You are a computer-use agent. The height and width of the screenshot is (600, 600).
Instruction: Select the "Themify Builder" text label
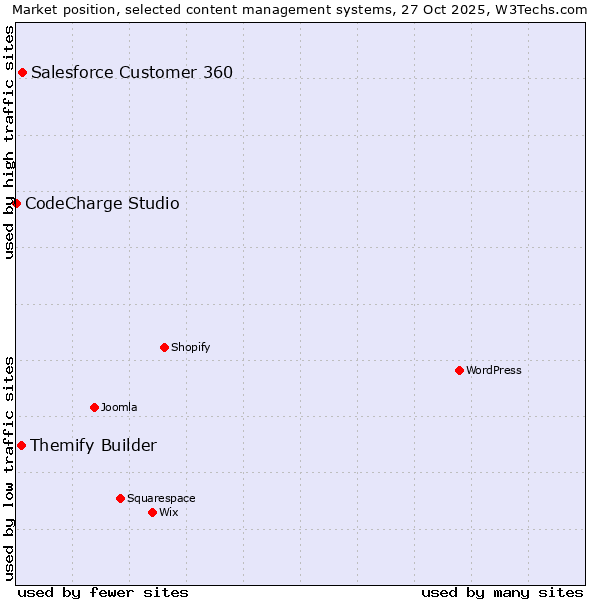pos(93,446)
